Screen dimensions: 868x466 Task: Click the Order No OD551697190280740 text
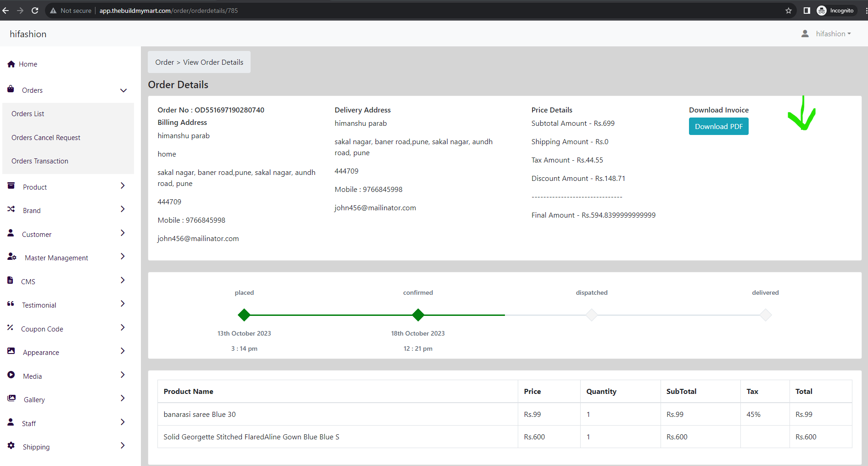pyautogui.click(x=211, y=110)
